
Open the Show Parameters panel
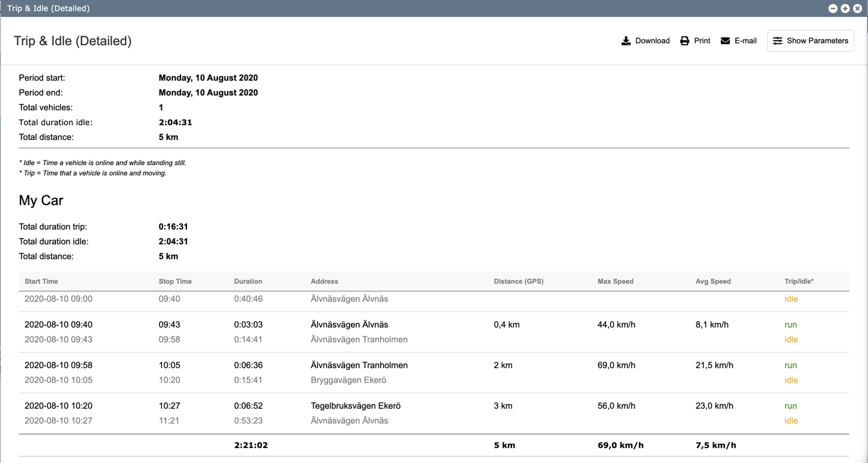811,41
